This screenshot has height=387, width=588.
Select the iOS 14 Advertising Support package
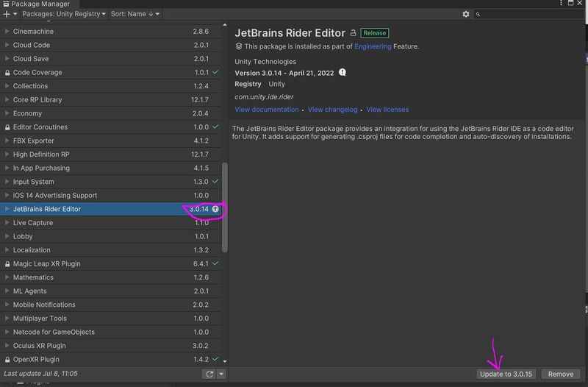111,195
